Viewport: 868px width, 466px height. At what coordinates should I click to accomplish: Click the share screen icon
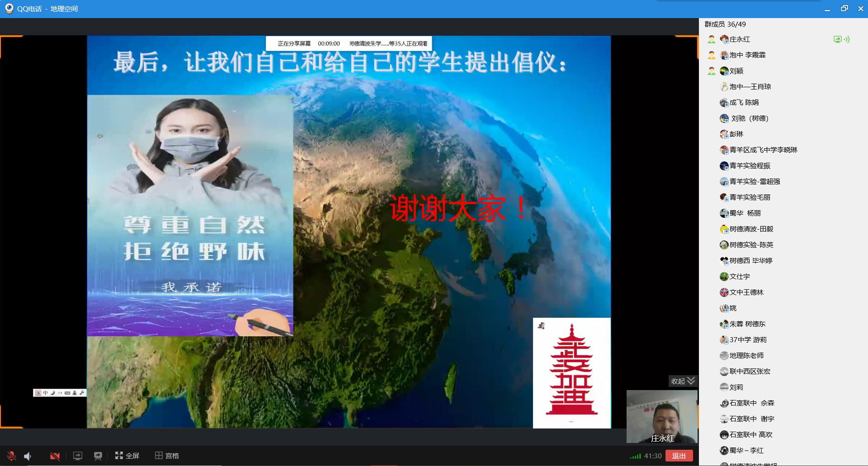click(78, 456)
